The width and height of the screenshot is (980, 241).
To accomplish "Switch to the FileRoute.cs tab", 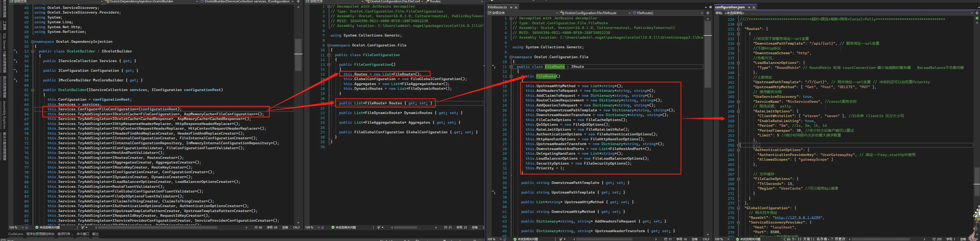I will 497,7.
